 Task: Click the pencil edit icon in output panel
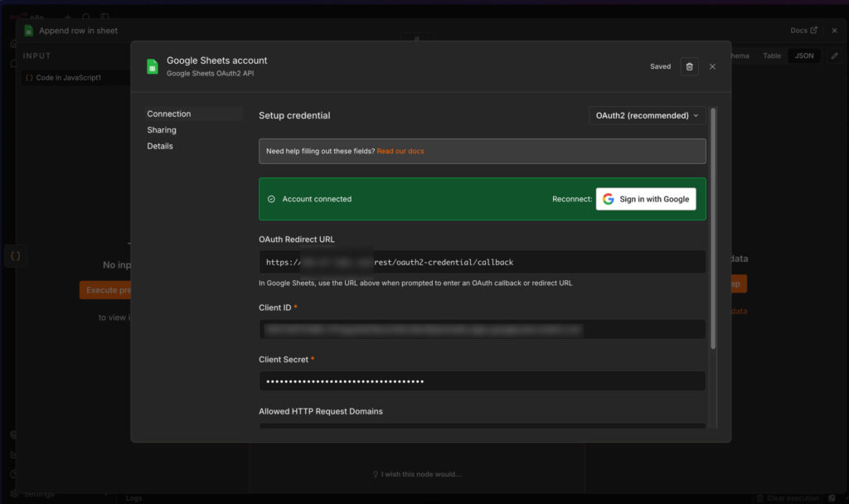tap(834, 56)
